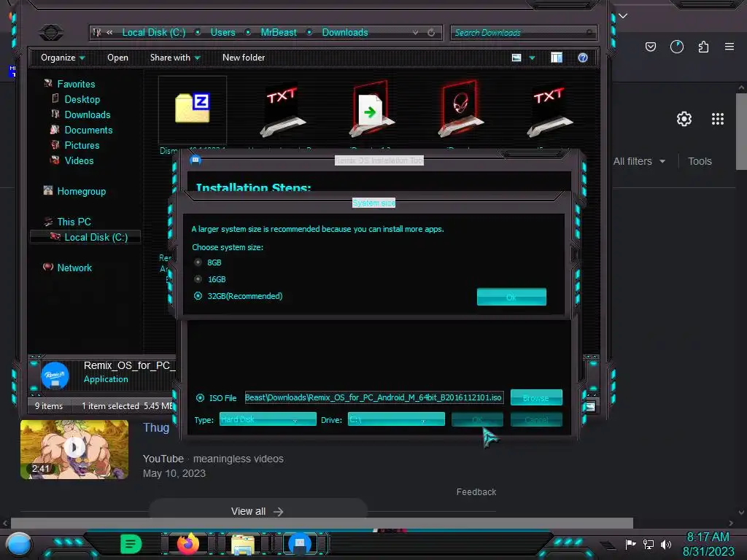Select Desktop in Favorites
747x560 pixels.
(x=82, y=99)
